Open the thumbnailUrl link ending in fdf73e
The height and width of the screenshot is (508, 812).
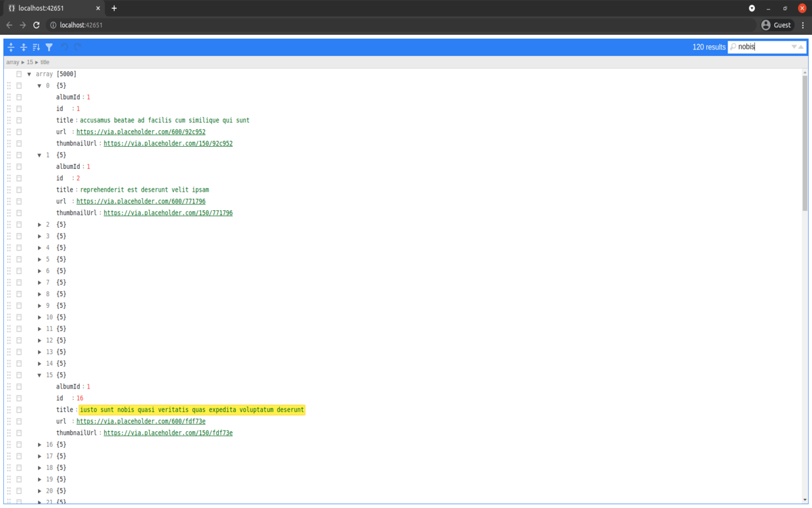167,432
